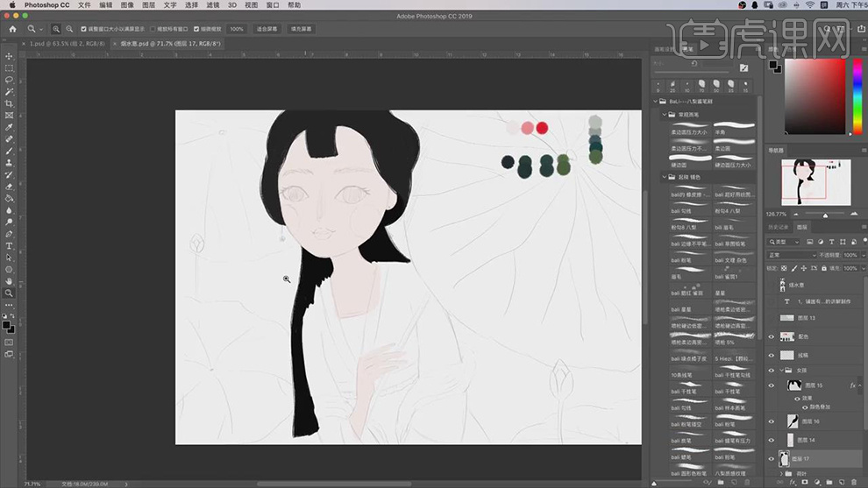The height and width of the screenshot is (488, 868).
Task: Open the fill 100% dropdown arrow
Action: coord(863,268)
